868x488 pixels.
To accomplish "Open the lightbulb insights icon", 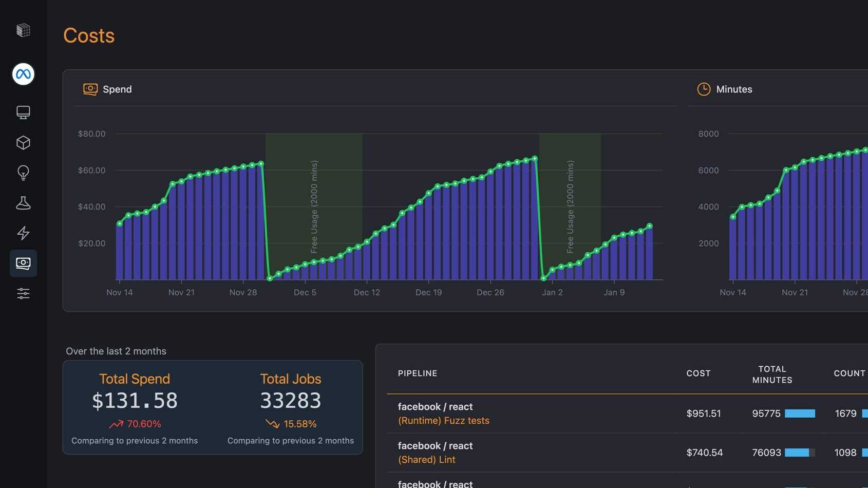I will (x=23, y=173).
